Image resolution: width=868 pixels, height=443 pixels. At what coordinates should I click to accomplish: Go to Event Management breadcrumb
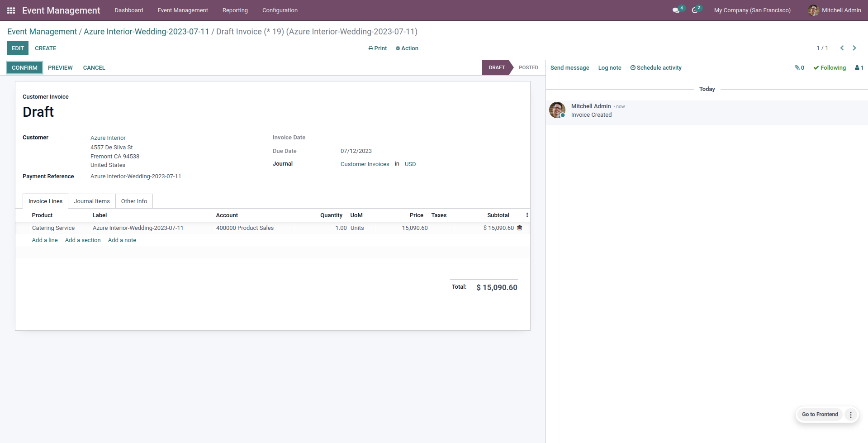tap(42, 32)
